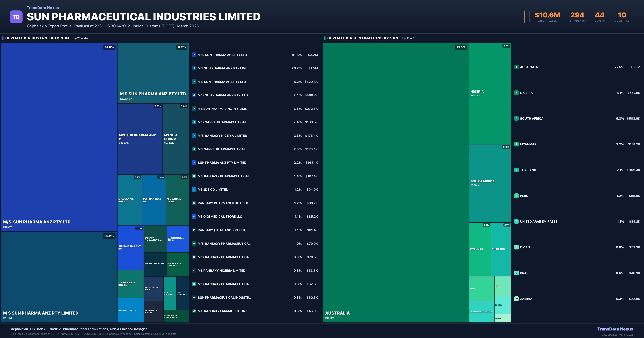Click the Cephalexin Destinations By Sun heading

click(363, 38)
